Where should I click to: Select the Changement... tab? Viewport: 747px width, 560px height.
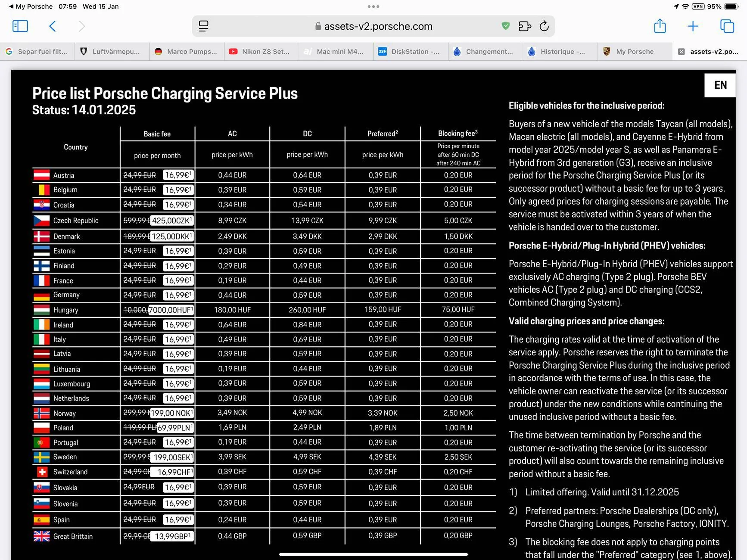coord(486,52)
